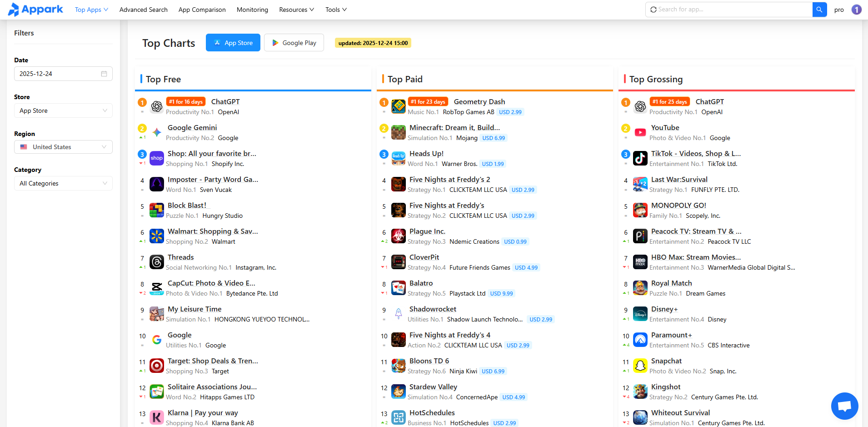Click the TikTok app icon

coord(640,158)
